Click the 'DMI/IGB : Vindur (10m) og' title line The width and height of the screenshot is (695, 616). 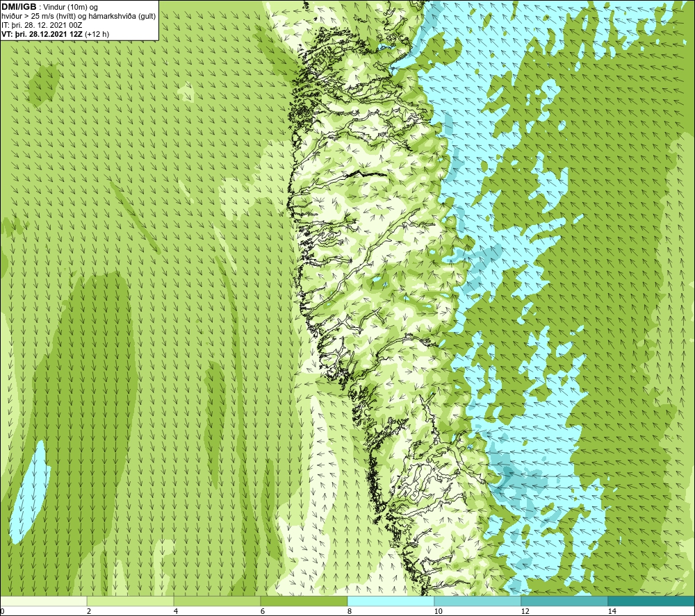click(49, 7)
